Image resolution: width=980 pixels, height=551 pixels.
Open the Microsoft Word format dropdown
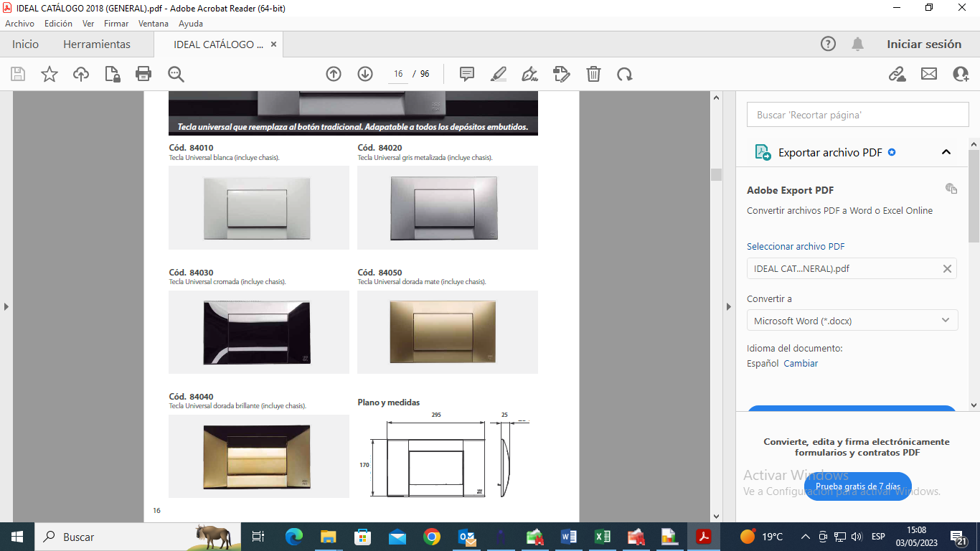852,321
